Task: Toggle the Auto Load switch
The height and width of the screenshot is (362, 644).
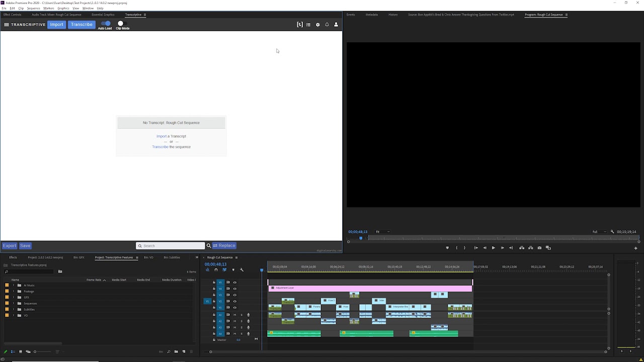Action: pos(105,23)
